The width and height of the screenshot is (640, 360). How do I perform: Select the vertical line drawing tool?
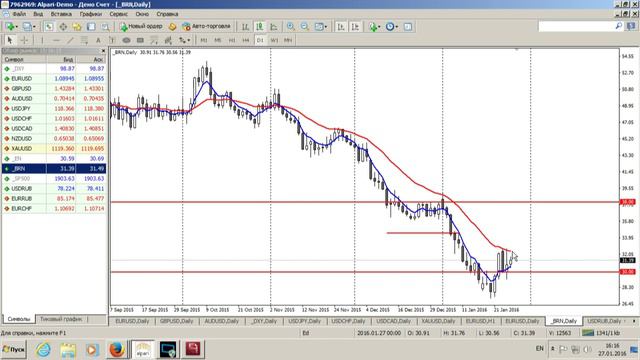coord(42,40)
